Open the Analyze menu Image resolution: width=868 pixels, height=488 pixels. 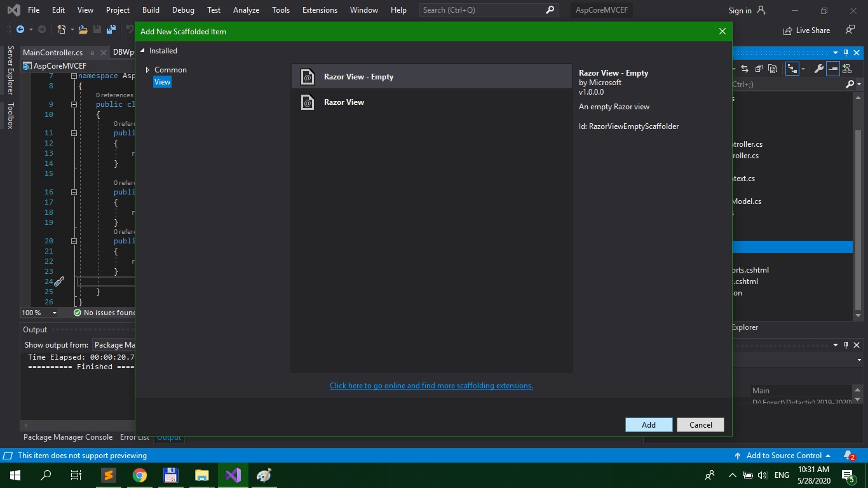(x=246, y=10)
